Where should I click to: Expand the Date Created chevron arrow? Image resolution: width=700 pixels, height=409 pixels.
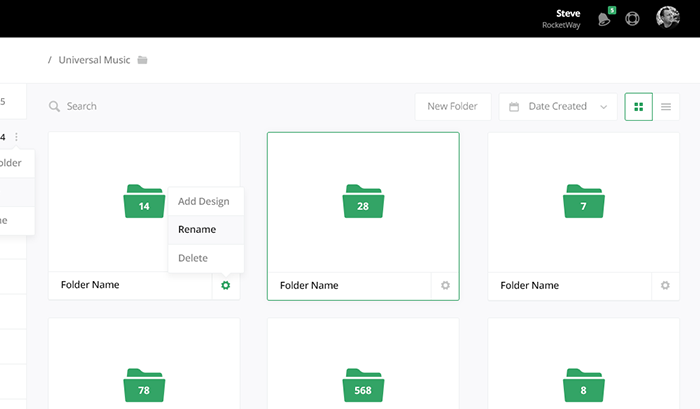pyautogui.click(x=604, y=107)
